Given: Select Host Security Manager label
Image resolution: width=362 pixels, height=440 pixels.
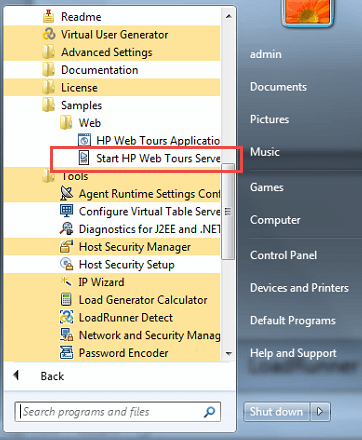Looking at the screenshot, I should pos(135,247).
